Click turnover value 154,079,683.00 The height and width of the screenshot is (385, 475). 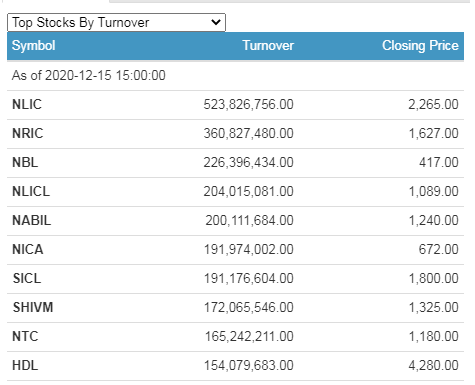click(x=249, y=365)
